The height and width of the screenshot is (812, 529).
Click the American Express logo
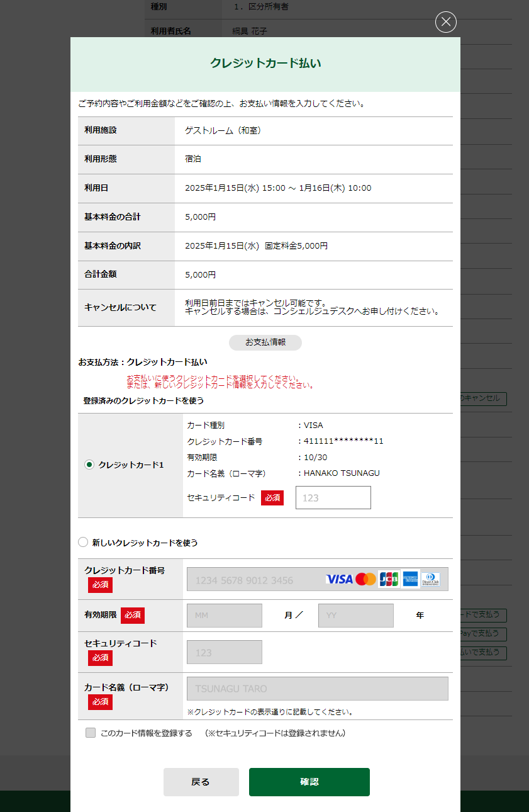click(410, 579)
